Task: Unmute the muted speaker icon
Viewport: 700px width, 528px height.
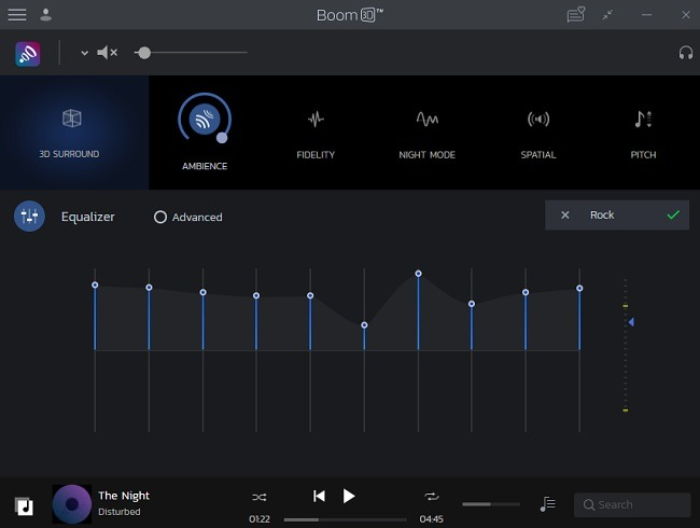Action: pyautogui.click(x=107, y=53)
